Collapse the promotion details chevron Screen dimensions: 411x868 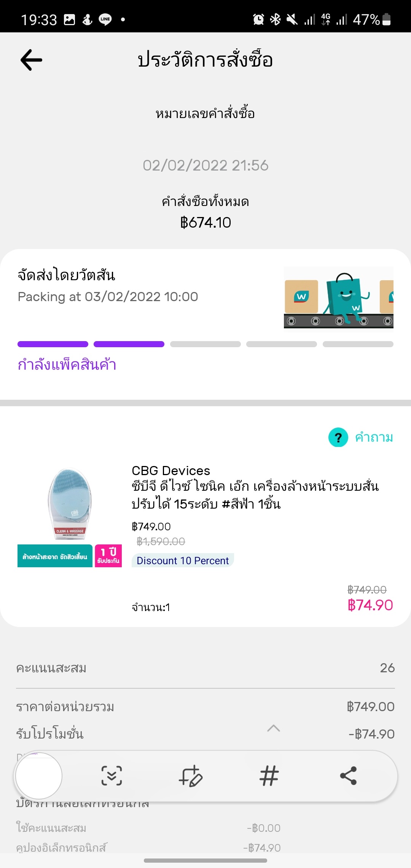(274, 728)
